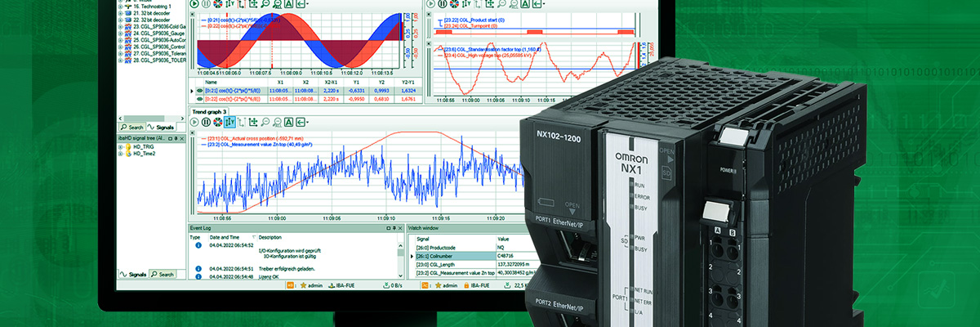Image resolution: width=980 pixels, height=327 pixels.
Task: Switch to the Signals tab above ibaHD signal tree
Action: 160,128
